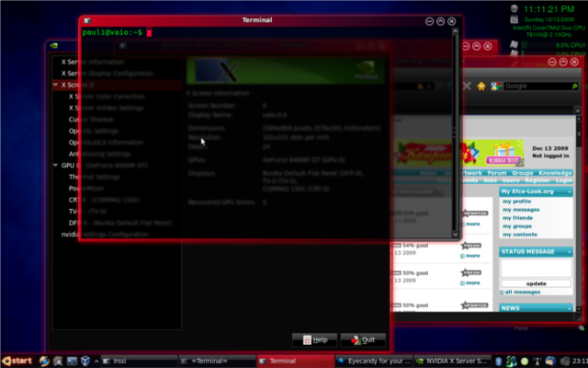Select PowerMizer entry
This screenshot has height=368, width=588.
pyautogui.click(x=86, y=189)
